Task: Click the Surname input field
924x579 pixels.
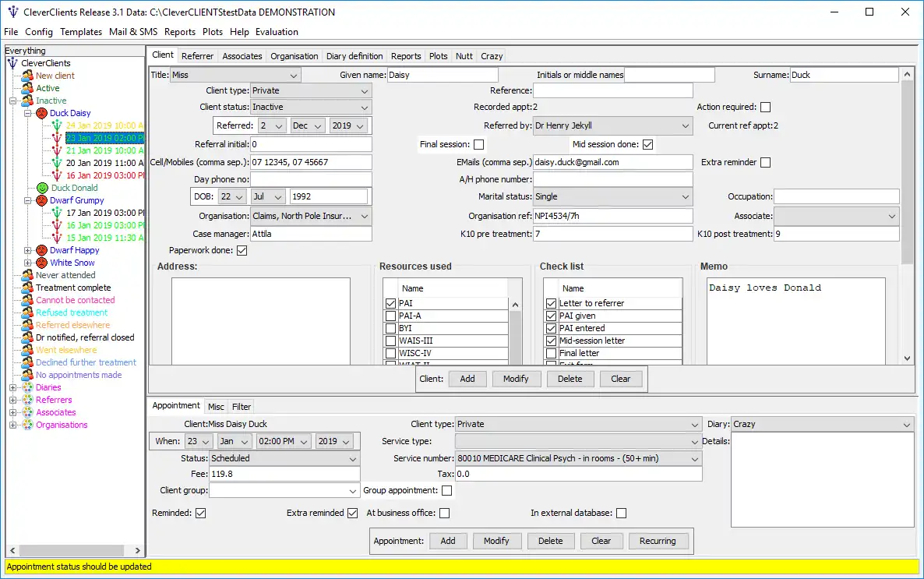Action: click(844, 75)
